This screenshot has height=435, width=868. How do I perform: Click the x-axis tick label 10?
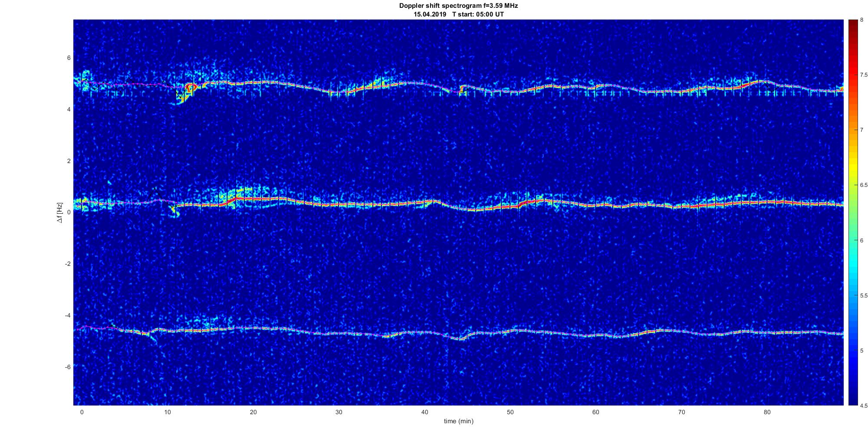(x=168, y=412)
